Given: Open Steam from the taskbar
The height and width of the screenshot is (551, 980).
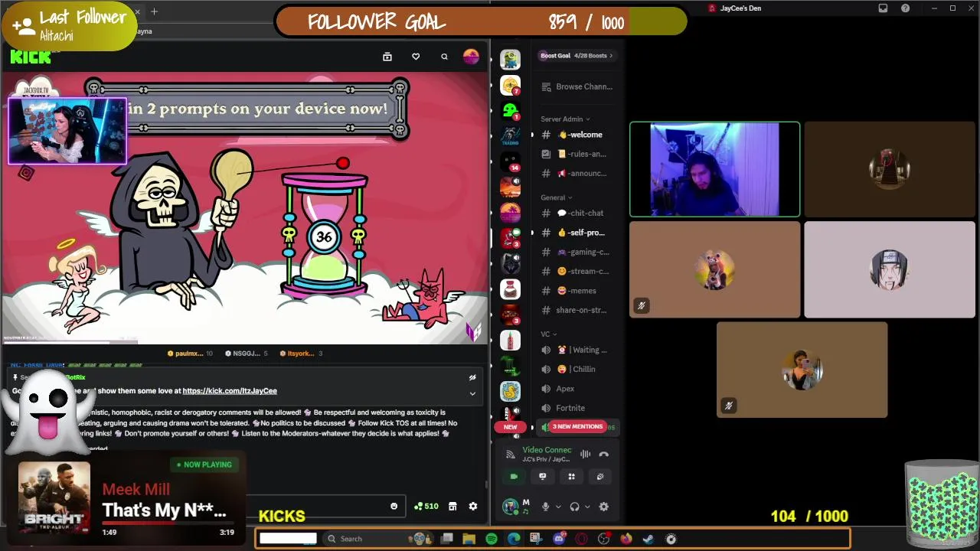Looking at the screenshot, I should click(x=648, y=539).
